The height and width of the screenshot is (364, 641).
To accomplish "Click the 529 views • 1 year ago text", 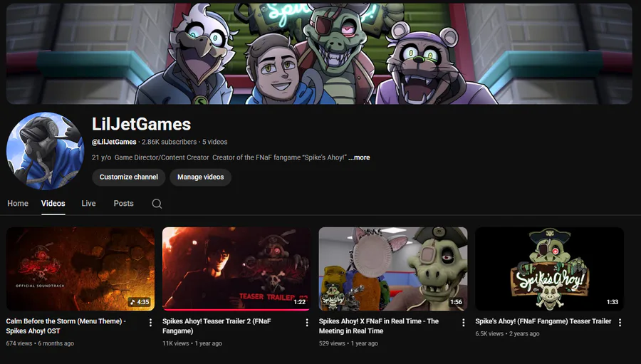I will click(x=348, y=343).
